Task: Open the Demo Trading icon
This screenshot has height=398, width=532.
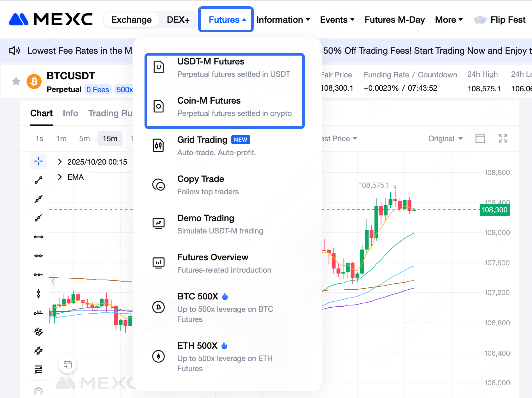Action: coord(158,224)
